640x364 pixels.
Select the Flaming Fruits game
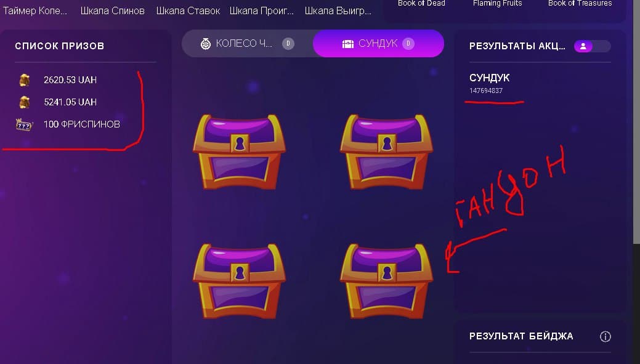pyautogui.click(x=498, y=3)
